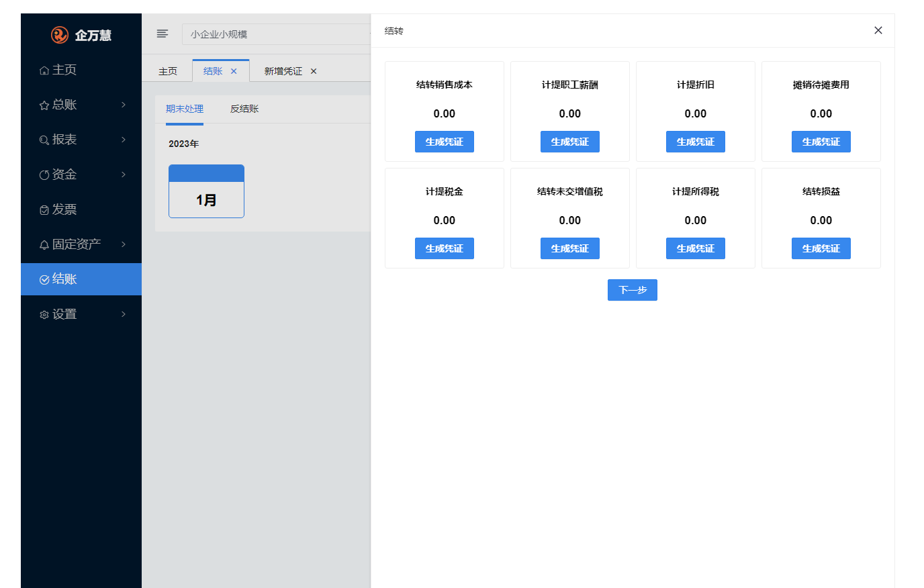924x588 pixels.
Task: Close the 结转 drawer panel
Action: click(x=878, y=30)
